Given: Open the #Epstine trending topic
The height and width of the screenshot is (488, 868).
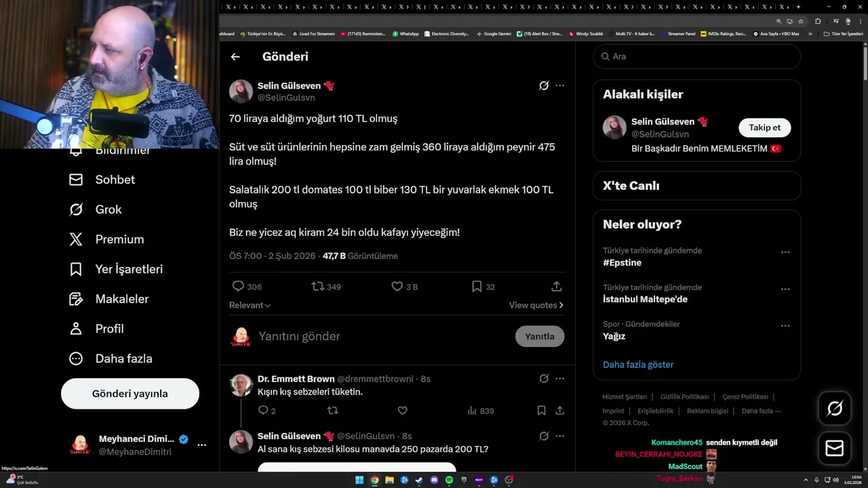Looking at the screenshot, I should coord(622,262).
